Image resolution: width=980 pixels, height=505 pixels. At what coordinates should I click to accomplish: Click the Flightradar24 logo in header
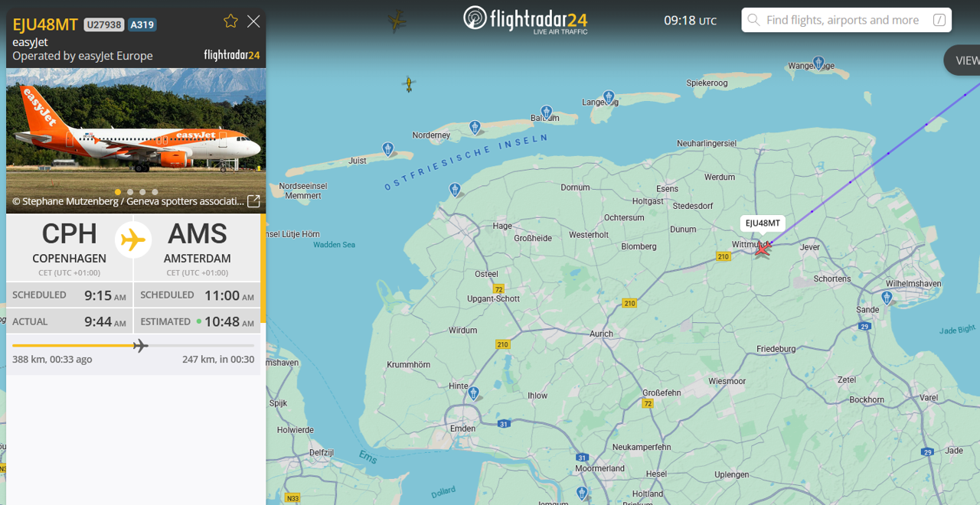[525, 19]
